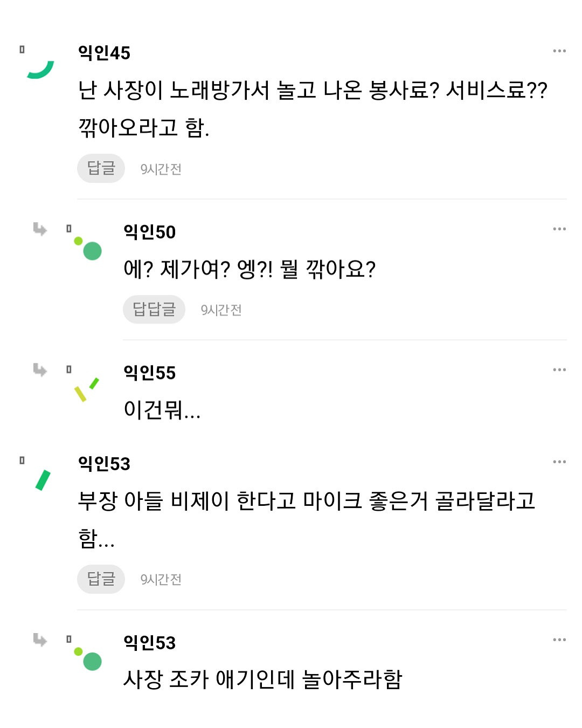
Task: Select username 익인50
Action: click(149, 232)
